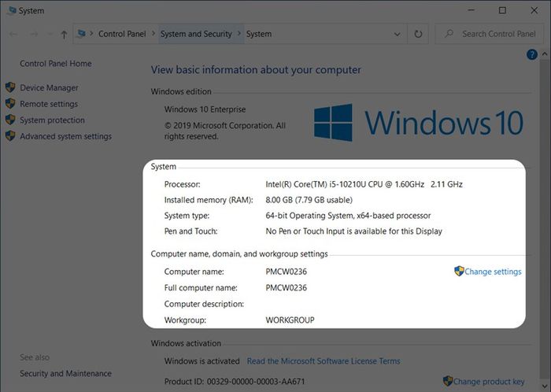Click shield icon beside Advanced system settings
This screenshot has height=392, width=551.
click(x=10, y=136)
